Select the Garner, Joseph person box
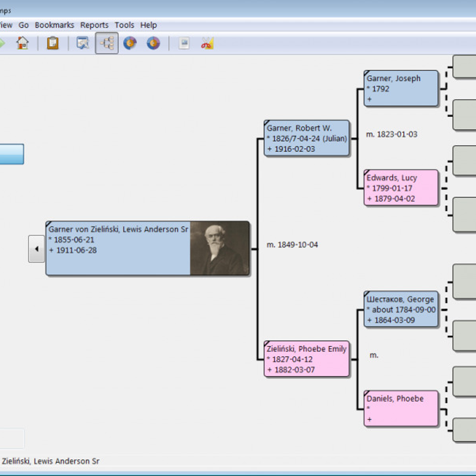This screenshot has width=476, height=476. 401,88
